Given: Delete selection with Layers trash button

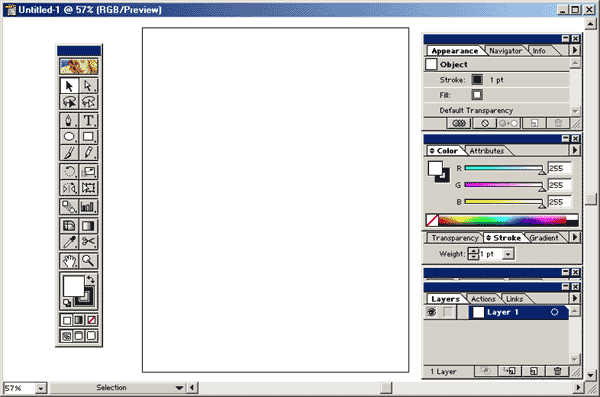Looking at the screenshot, I should click(558, 371).
